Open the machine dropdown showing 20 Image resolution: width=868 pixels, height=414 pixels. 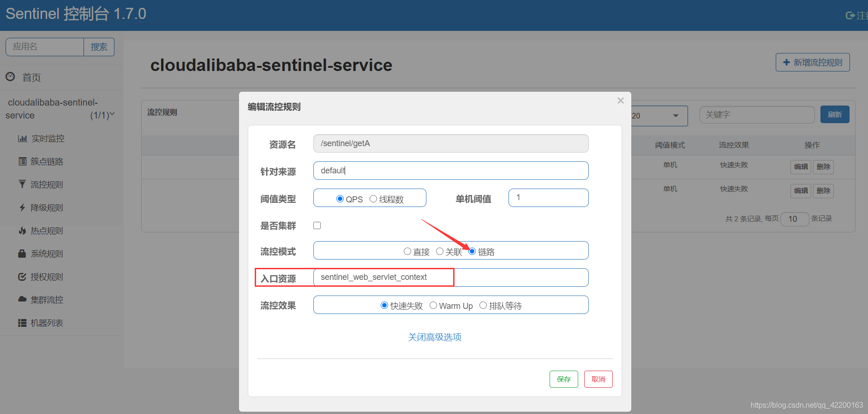(659, 116)
